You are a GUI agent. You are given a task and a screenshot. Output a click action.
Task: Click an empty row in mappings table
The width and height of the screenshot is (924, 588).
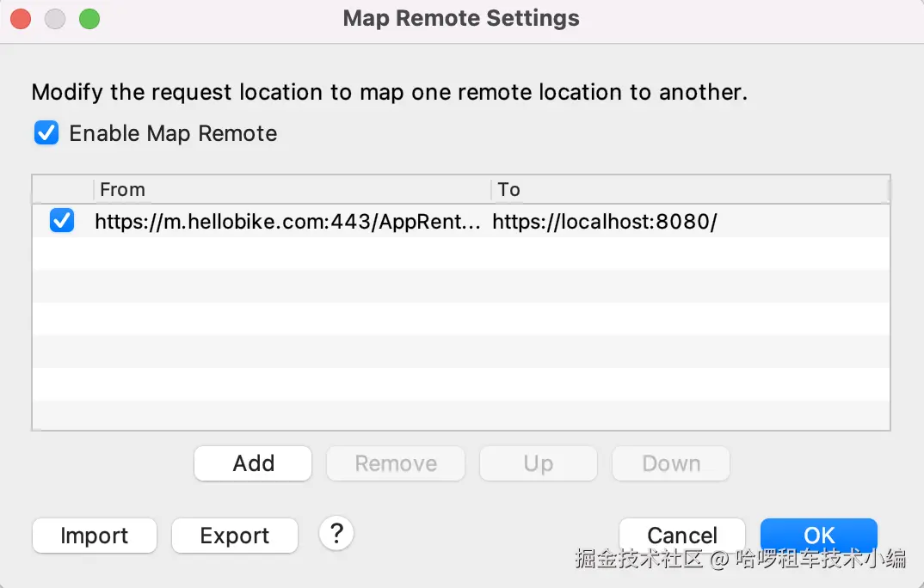click(461, 318)
